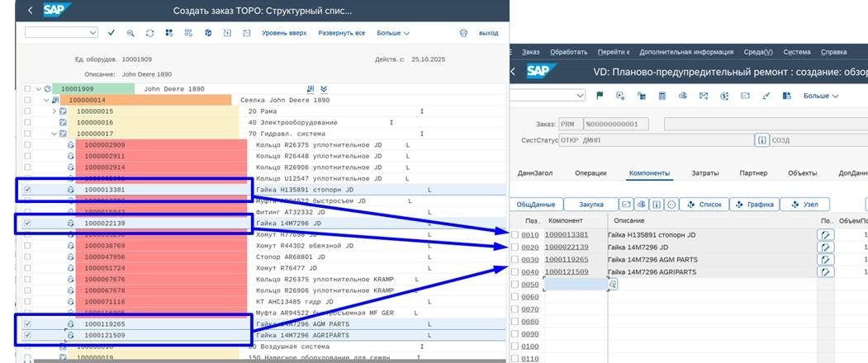This screenshot has width=868, height=363.
Task: Expand the 100000015 Рама tree node
Action: [x=55, y=111]
